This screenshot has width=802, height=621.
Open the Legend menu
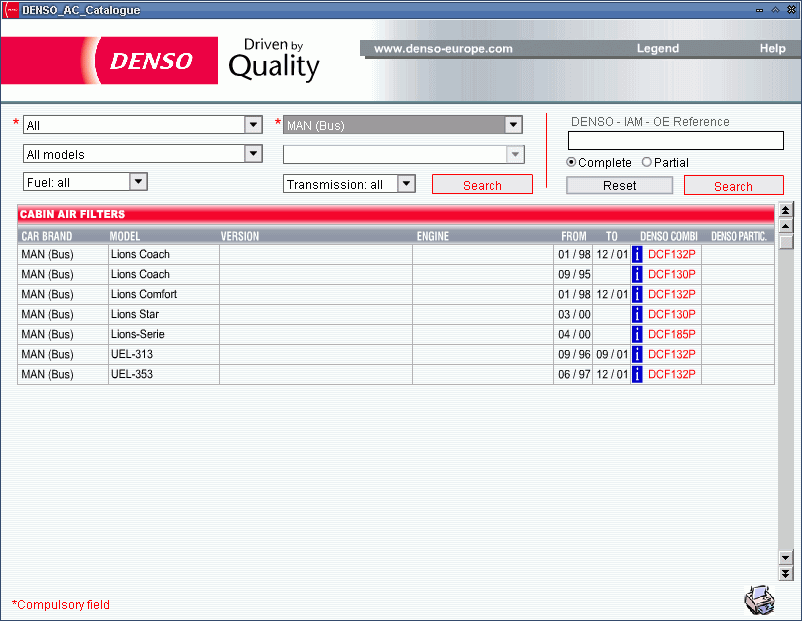[x=657, y=48]
